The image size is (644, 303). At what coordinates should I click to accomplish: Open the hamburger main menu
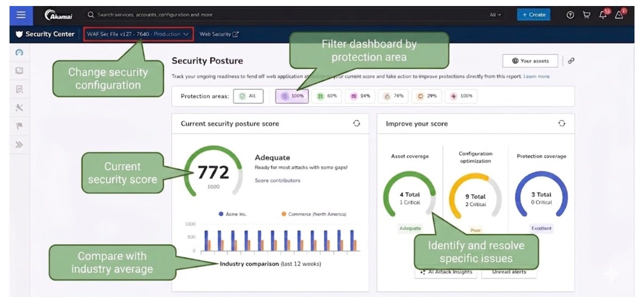coord(21,15)
